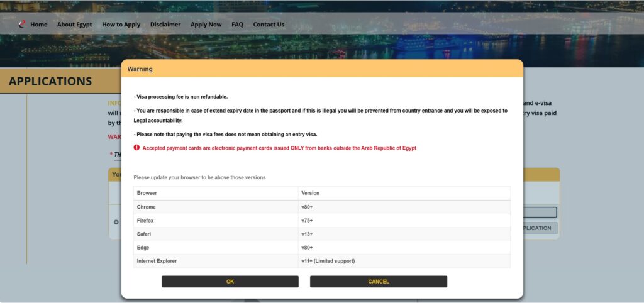Open the Home menu item
Screen dimensions: 644x303
tap(39, 25)
